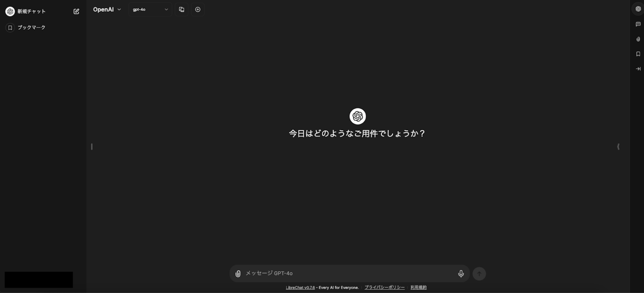The height and width of the screenshot is (293, 644).
Task: Select ブックマーク in the left sidebar
Action: (31, 27)
